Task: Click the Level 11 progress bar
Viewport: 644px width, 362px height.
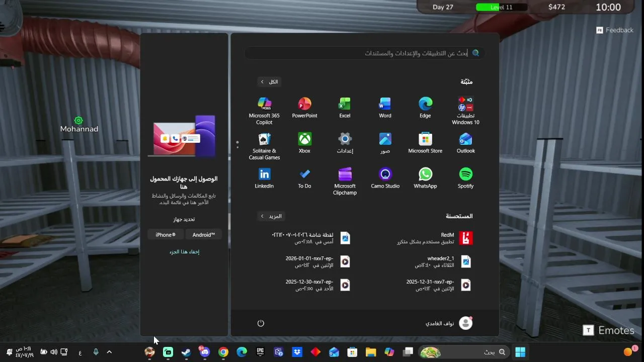Action: click(x=501, y=7)
